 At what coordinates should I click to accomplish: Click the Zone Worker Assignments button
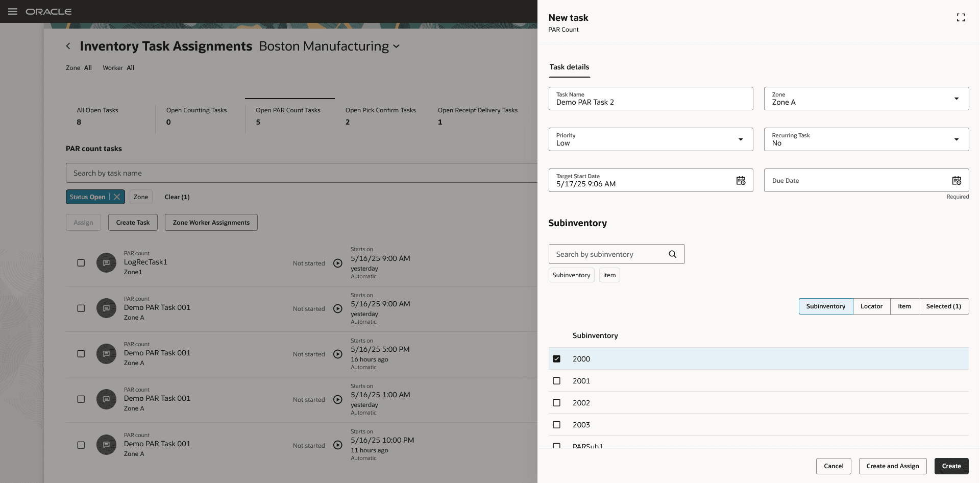[x=211, y=222]
